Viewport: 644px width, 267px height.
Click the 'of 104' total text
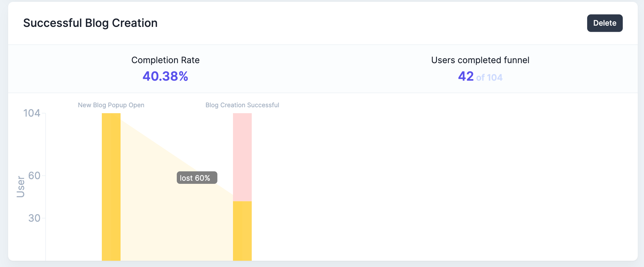point(489,78)
